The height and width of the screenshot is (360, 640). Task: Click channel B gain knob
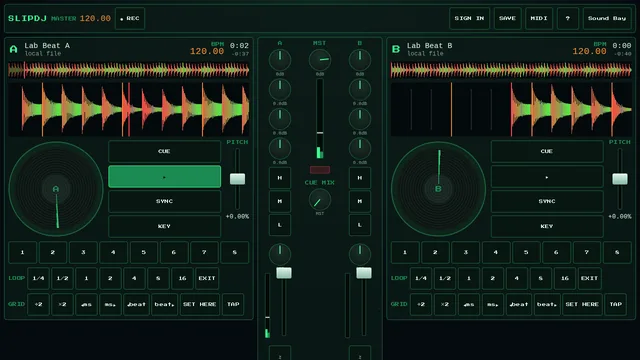(x=360, y=60)
